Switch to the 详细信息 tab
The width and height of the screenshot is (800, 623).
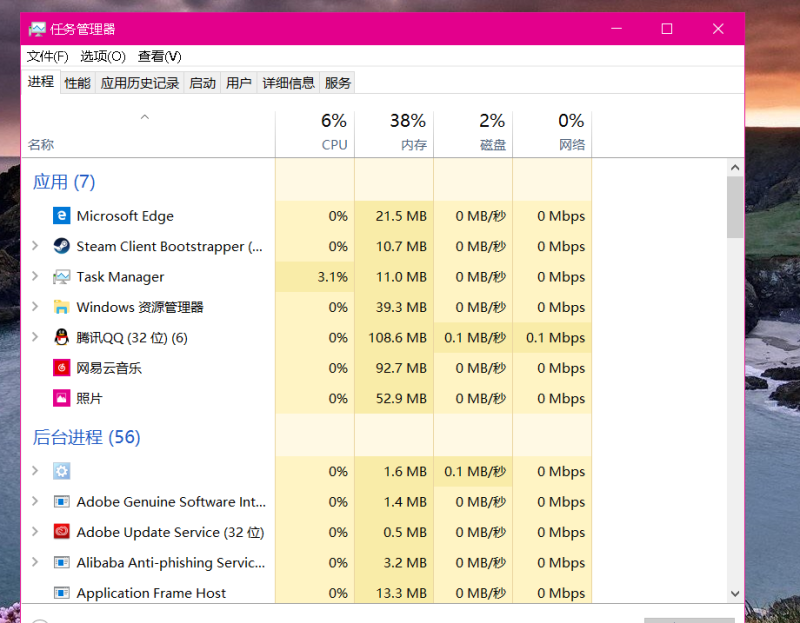pyautogui.click(x=288, y=83)
